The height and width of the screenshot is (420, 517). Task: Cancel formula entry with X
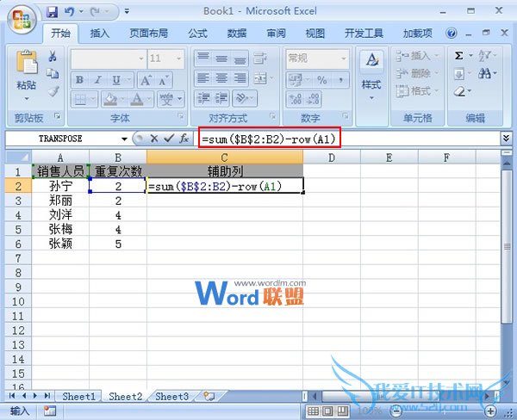(154, 139)
